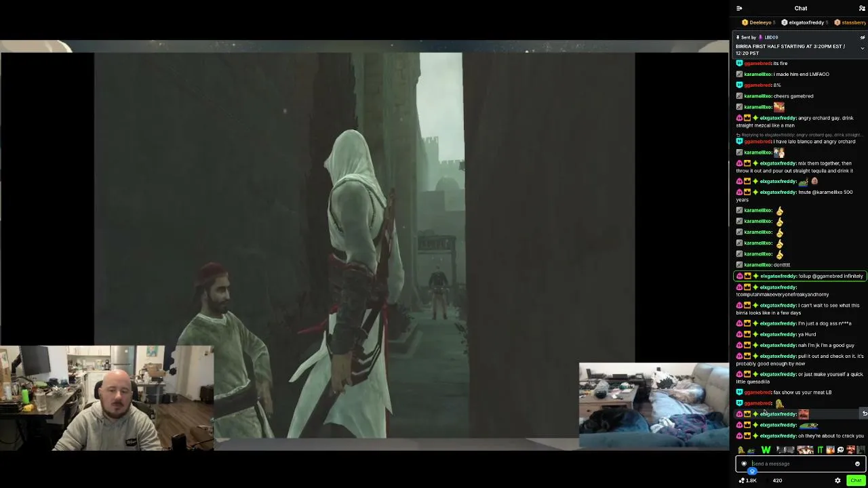Click the 'dontttt' chat message text
868x488 pixels.
pyautogui.click(x=782, y=265)
